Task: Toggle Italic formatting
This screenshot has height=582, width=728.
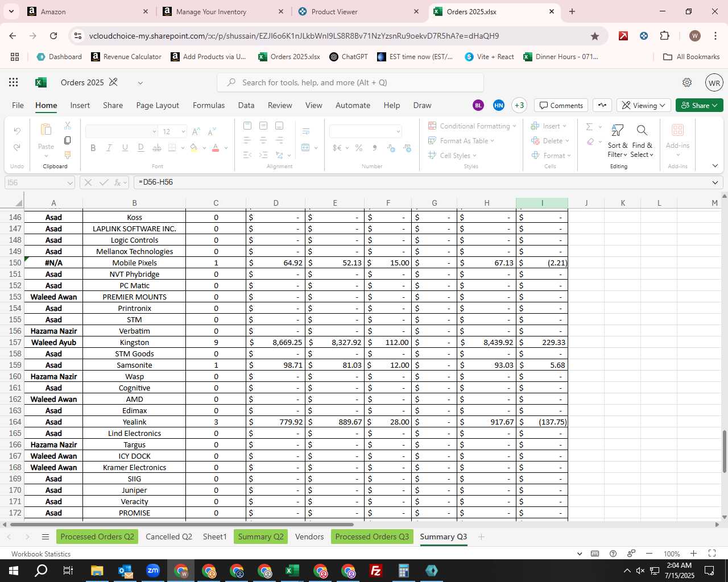Action: click(109, 148)
